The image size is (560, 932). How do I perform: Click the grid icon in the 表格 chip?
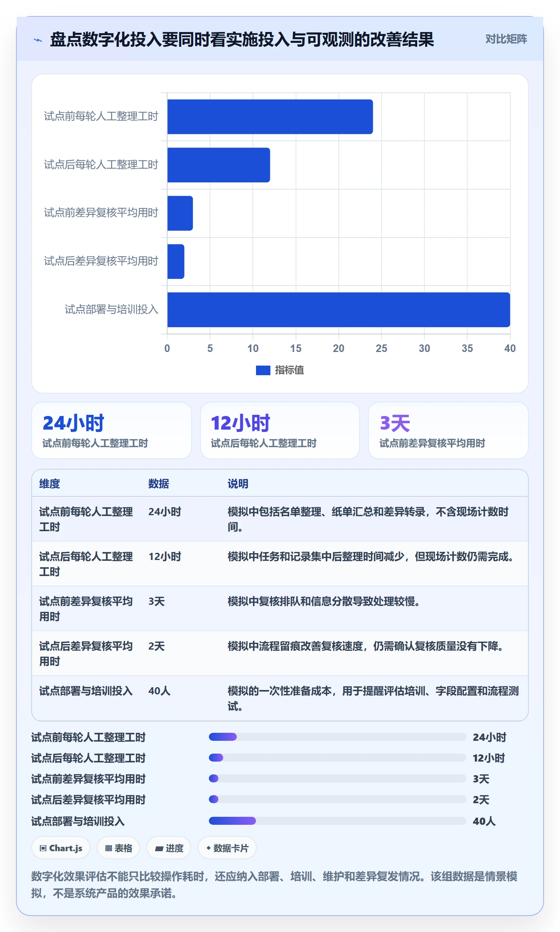(108, 848)
